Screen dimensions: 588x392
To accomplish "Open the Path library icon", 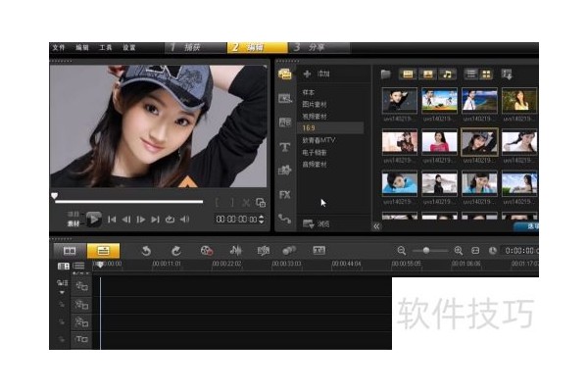I will (x=284, y=219).
